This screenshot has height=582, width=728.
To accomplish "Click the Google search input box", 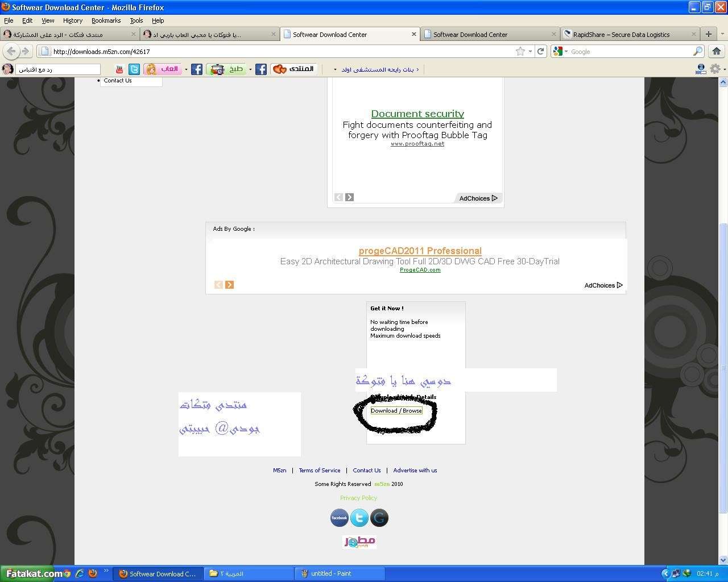I will tap(630, 51).
